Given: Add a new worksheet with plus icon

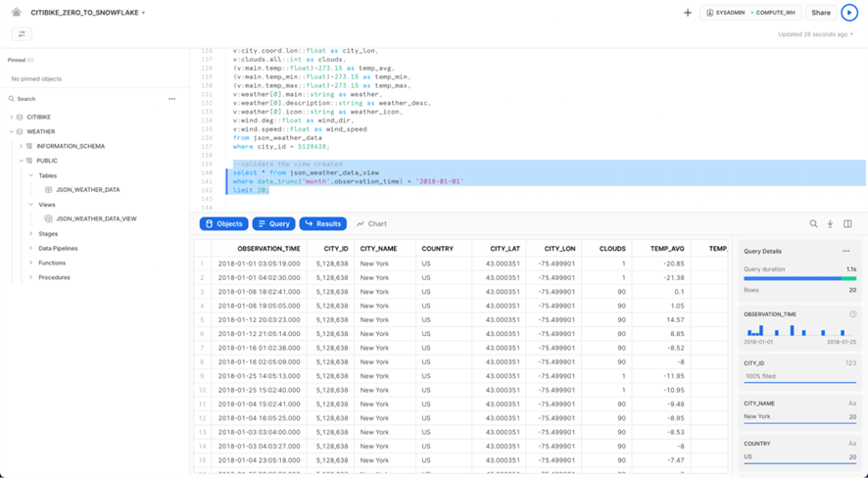Looking at the screenshot, I should 687,13.
